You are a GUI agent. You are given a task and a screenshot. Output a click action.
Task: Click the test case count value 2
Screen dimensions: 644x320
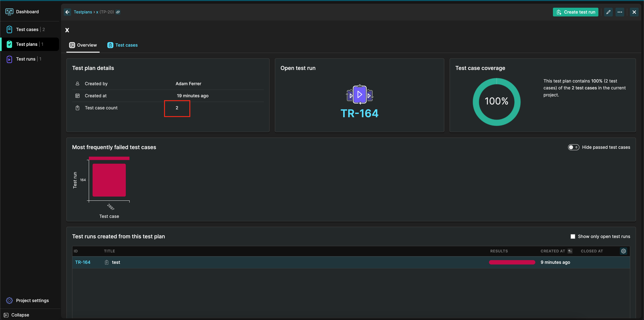coord(177,108)
